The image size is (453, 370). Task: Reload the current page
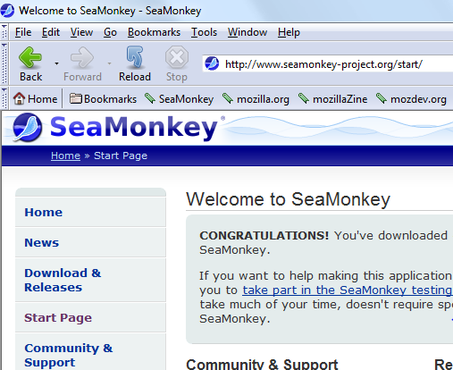pyautogui.click(x=135, y=64)
